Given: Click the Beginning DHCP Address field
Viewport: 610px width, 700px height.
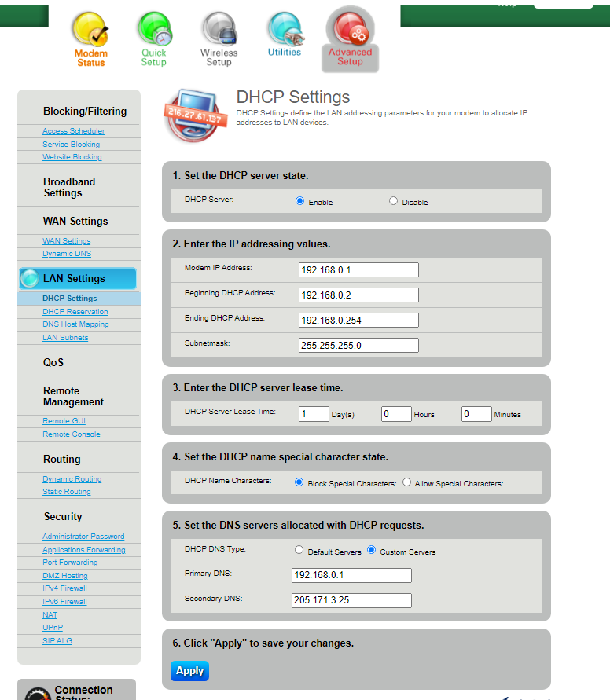Looking at the screenshot, I should coord(358,295).
